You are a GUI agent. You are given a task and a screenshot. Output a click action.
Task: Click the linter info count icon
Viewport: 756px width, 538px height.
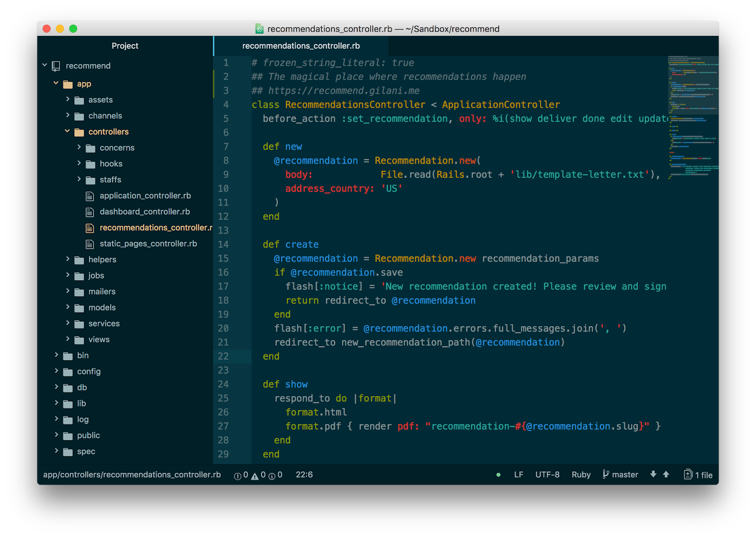click(x=272, y=476)
